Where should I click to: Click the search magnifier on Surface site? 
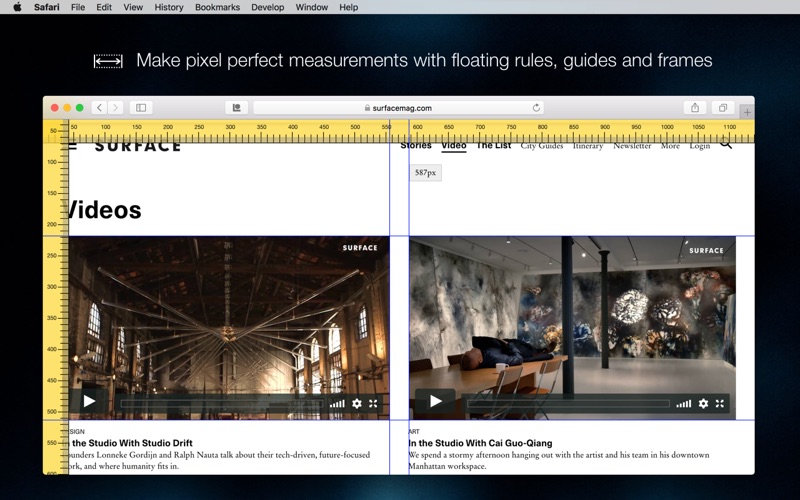click(726, 145)
